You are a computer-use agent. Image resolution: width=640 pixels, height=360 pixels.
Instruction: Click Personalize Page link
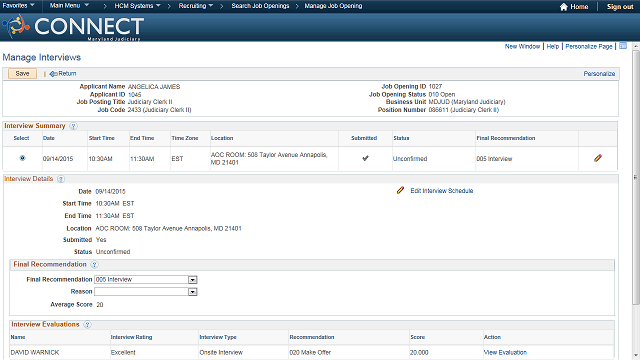tap(589, 47)
